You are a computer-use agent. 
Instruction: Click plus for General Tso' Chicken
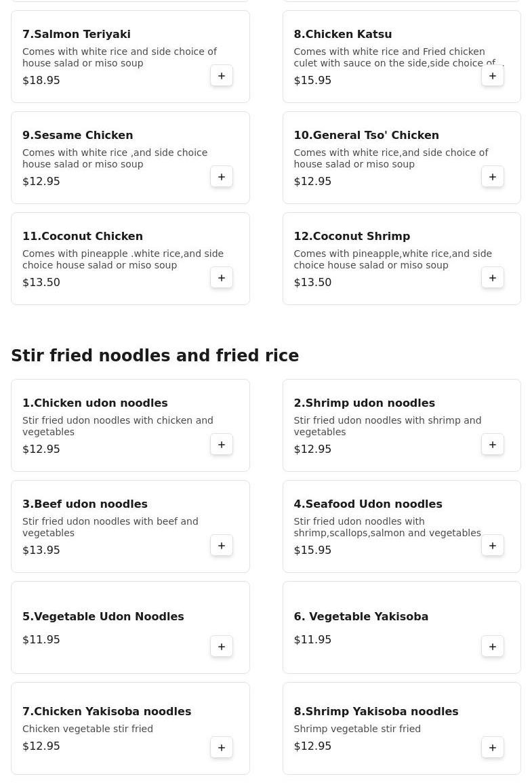(493, 177)
